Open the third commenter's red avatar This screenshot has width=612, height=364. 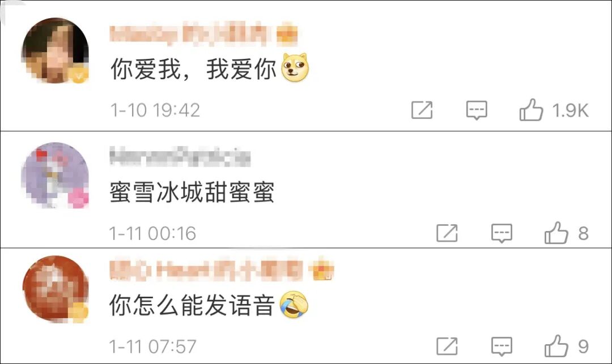55,289
